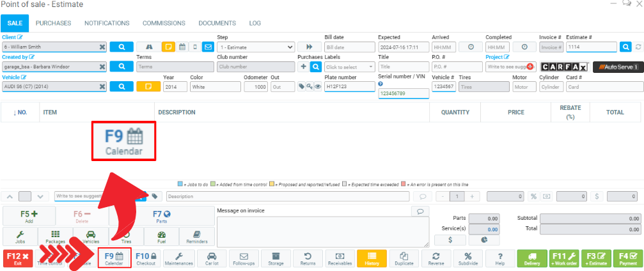The height and width of the screenshot is (271, 644).
Task: Open the Commissions tab
Action: tap(164, 23)
